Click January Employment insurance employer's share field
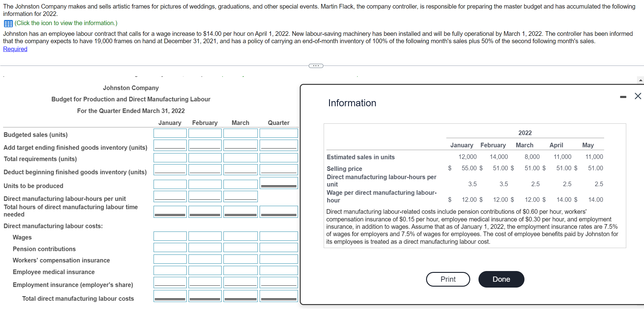The width and height of the screenshot is (644, 309). (x=170, y=283)
